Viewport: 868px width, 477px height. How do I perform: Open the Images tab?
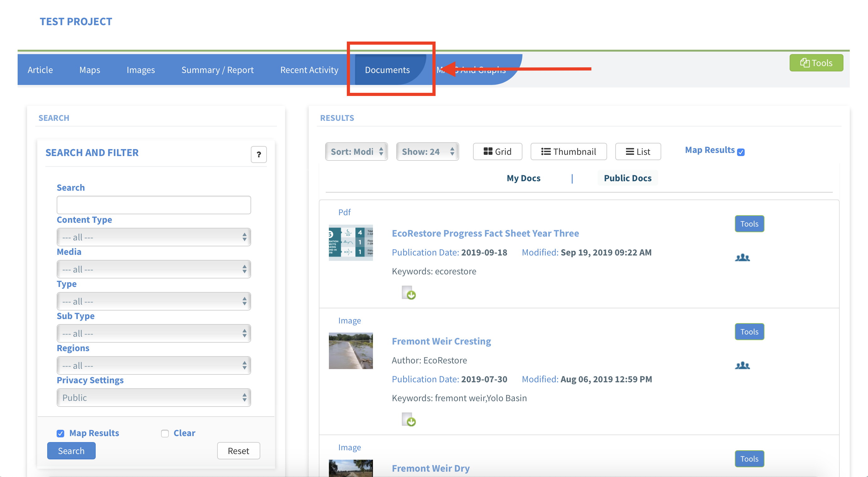[140, 70]
